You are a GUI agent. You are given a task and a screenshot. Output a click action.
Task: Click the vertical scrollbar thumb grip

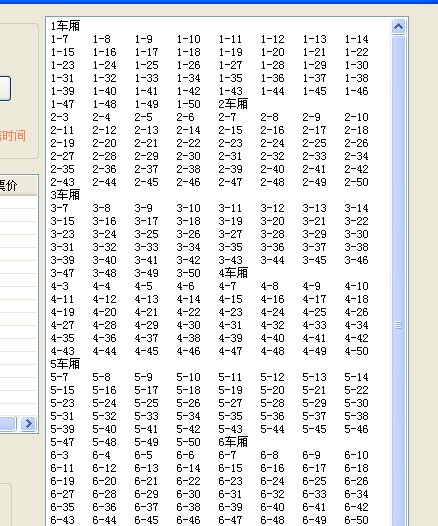click(398, 325)
